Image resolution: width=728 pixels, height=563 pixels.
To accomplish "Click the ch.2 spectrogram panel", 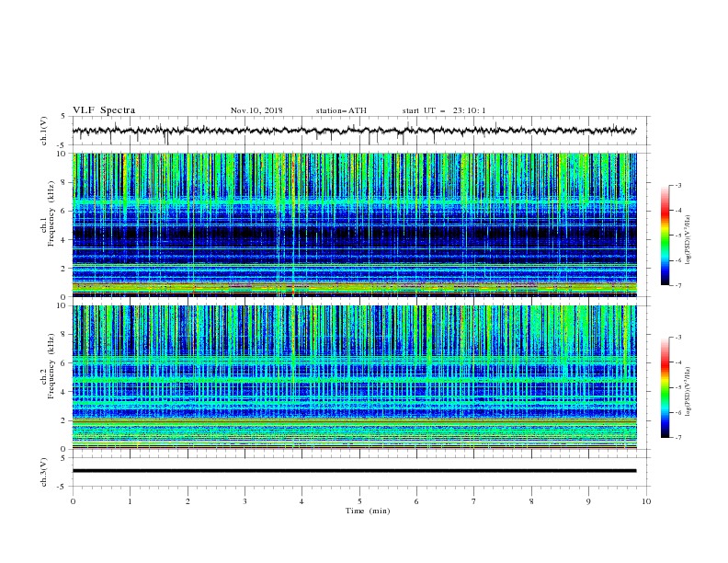I will tap(354, 377).
